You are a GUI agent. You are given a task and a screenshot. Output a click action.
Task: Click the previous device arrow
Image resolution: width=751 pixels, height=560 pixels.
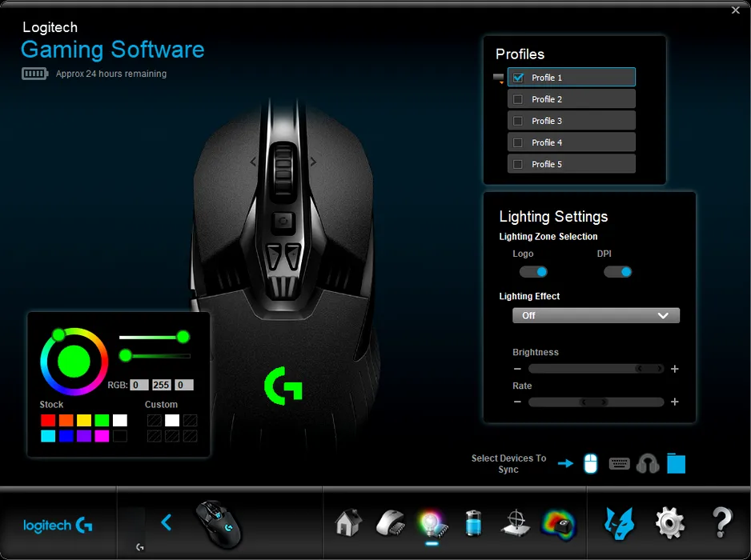(x=167, y=522)
